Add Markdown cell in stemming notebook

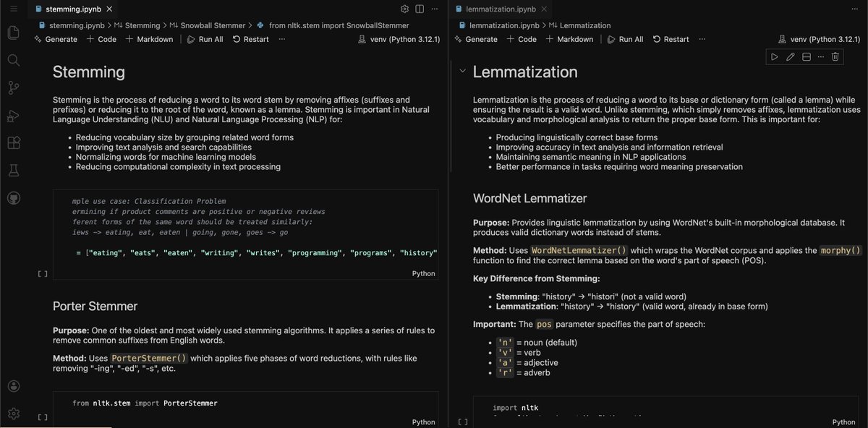tap(149, 39)
